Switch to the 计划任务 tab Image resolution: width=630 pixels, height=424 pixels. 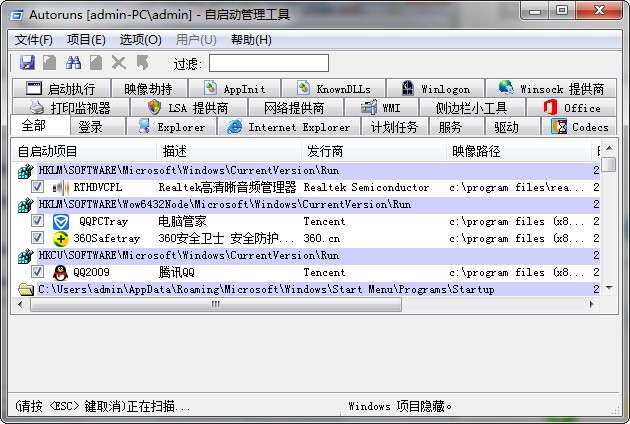point(395,127)
